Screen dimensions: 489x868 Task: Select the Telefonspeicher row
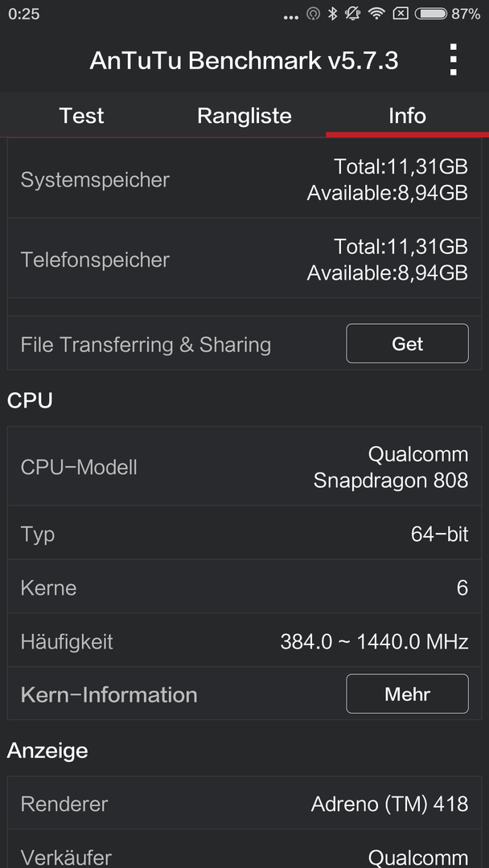244,259
